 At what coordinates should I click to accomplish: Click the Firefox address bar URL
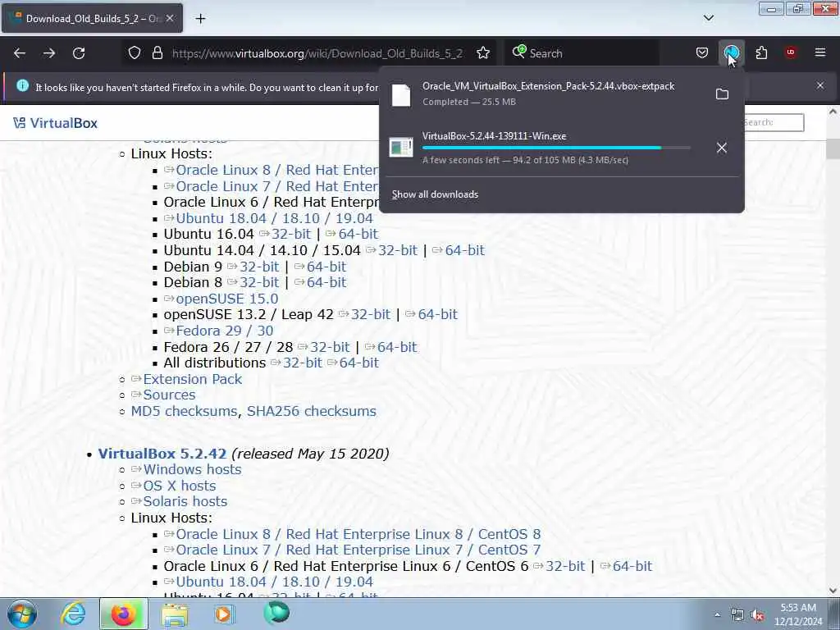(317, 53)
